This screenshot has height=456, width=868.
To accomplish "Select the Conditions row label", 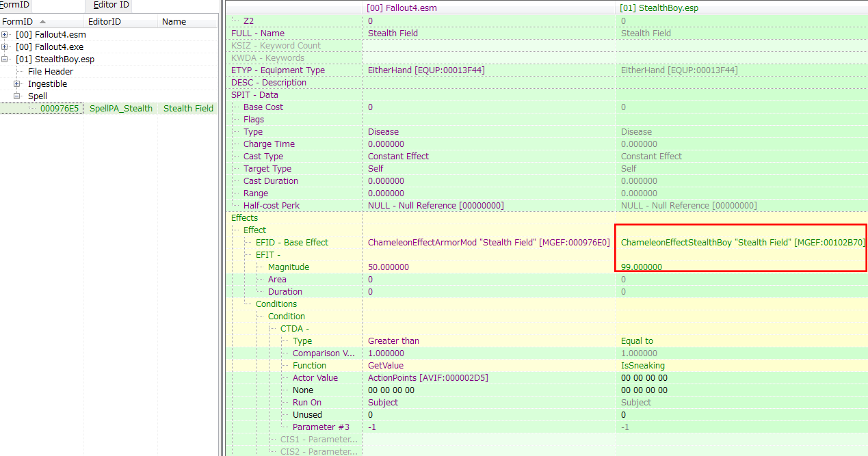I will (276, 304).
